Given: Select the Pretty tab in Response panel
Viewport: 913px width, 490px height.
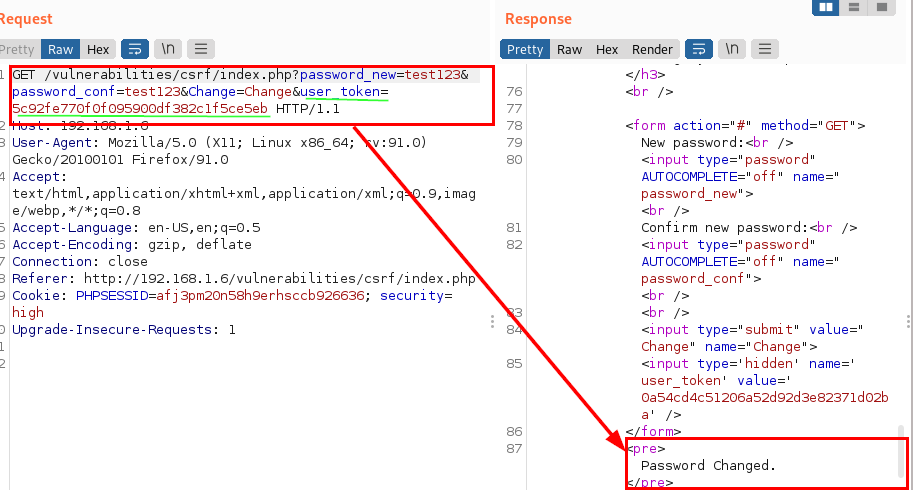Looking at the screenshot, I should click(x=525, y=49).
